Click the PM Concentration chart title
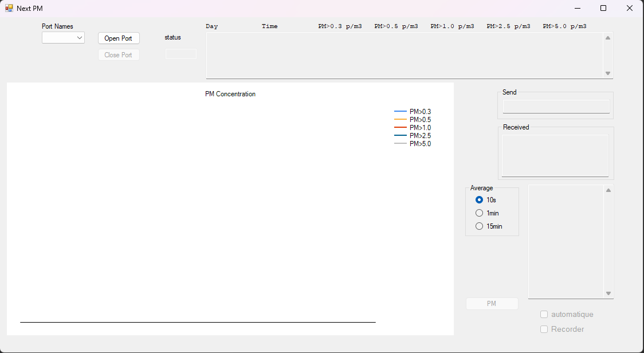This screenshot has width=644, height=353. (x=230, y=94)
